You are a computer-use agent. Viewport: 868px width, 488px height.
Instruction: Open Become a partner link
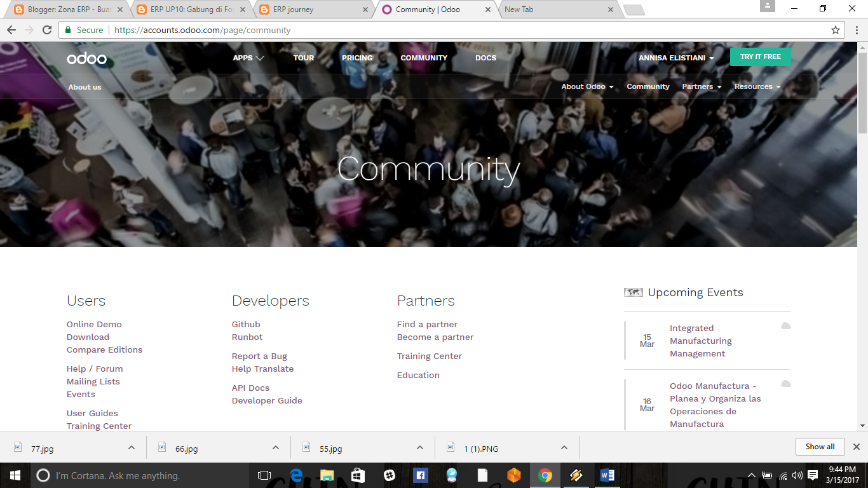point(435,337)
